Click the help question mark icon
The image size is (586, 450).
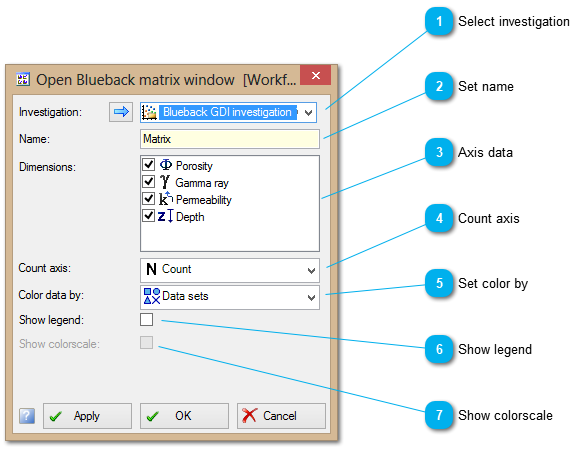27,416
